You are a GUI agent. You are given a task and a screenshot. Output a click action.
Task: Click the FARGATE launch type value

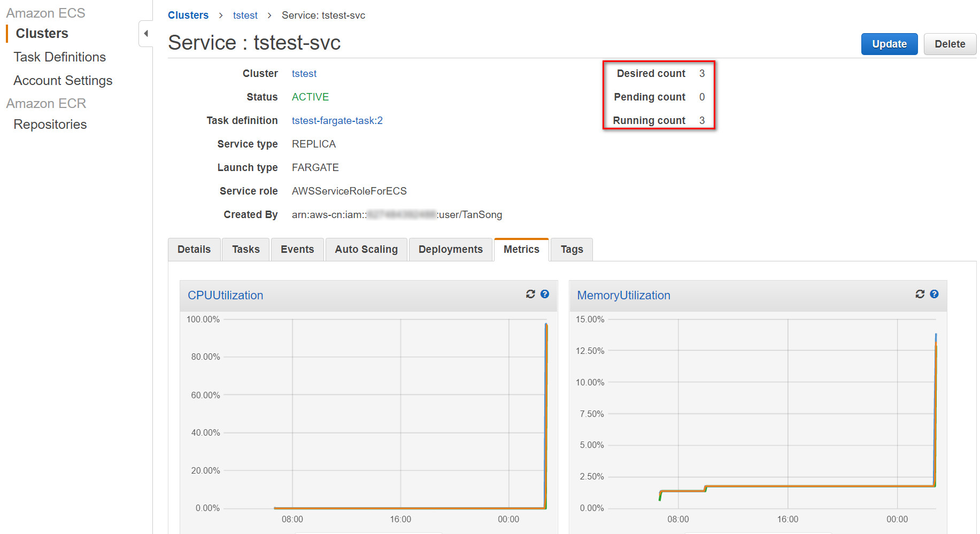coord(315,168)
